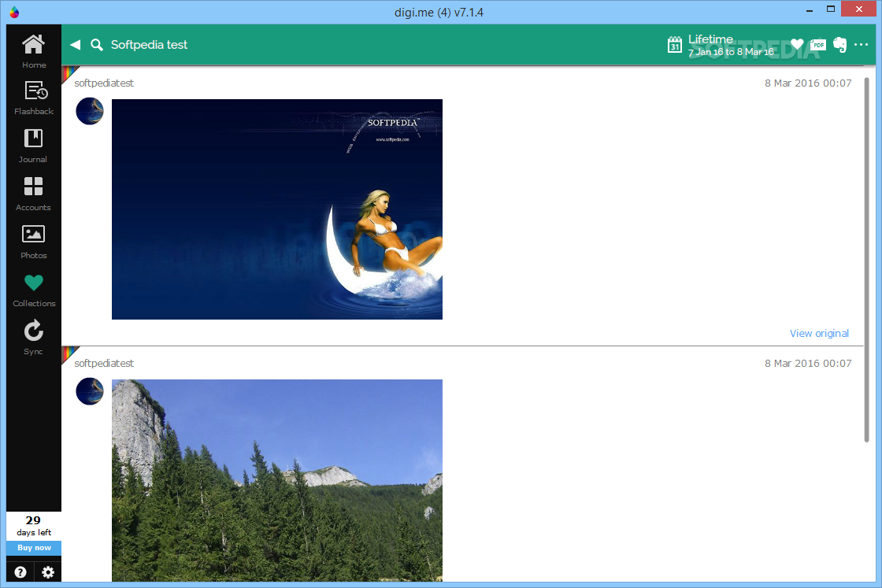The width and height of the screenshot is (882, 588).
Task: Click softpediatest name on second post
Action: pyautogui.click(x=104, y=364)
